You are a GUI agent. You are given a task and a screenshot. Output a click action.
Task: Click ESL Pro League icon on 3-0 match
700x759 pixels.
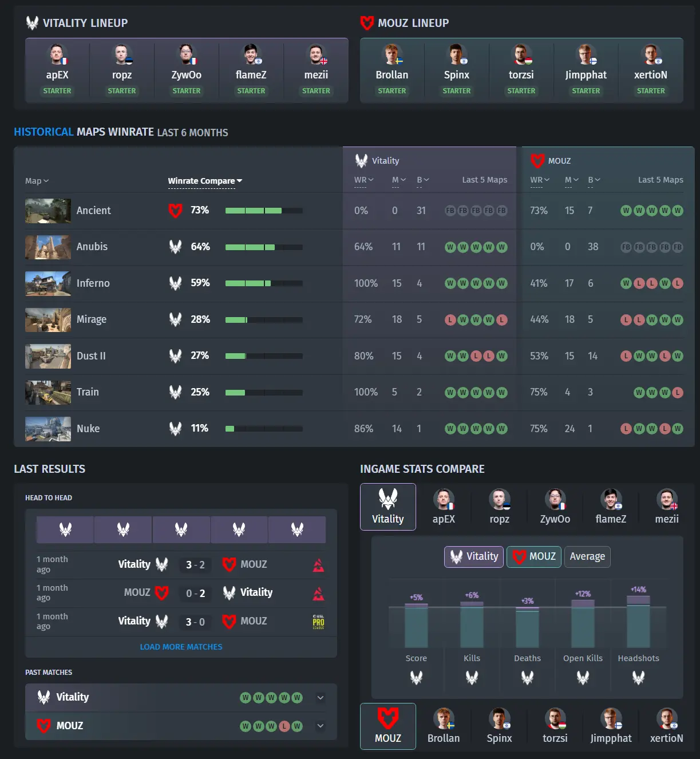[319, 622]
